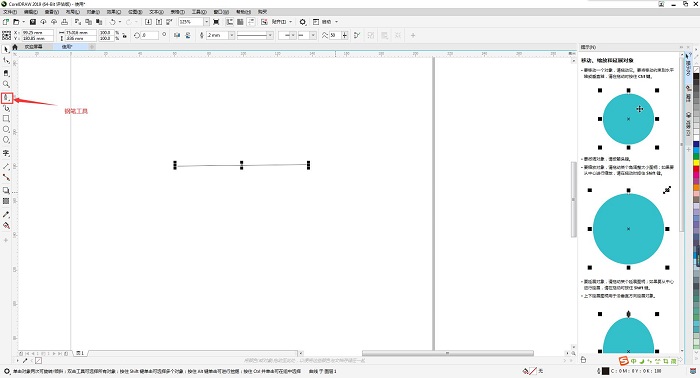Screen dimensions: 700x378
Task: Click the home icon beside document tabs
Action: click(15, 46)
